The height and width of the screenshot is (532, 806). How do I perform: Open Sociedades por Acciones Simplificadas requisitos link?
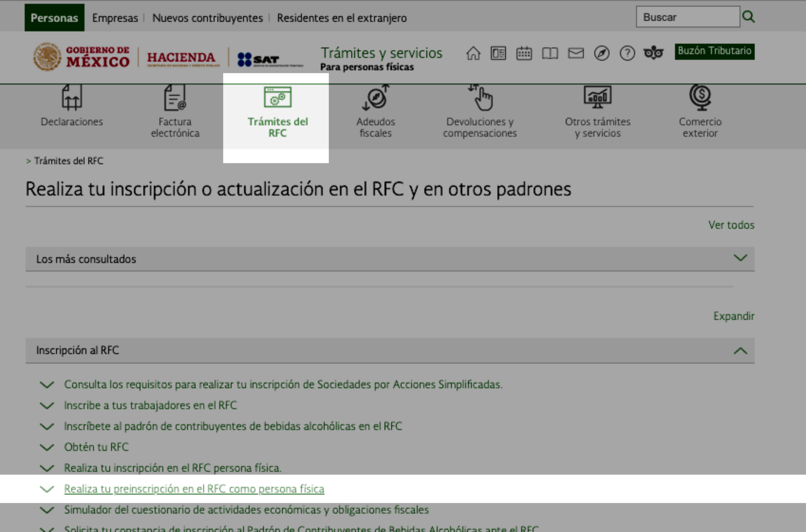283,384
